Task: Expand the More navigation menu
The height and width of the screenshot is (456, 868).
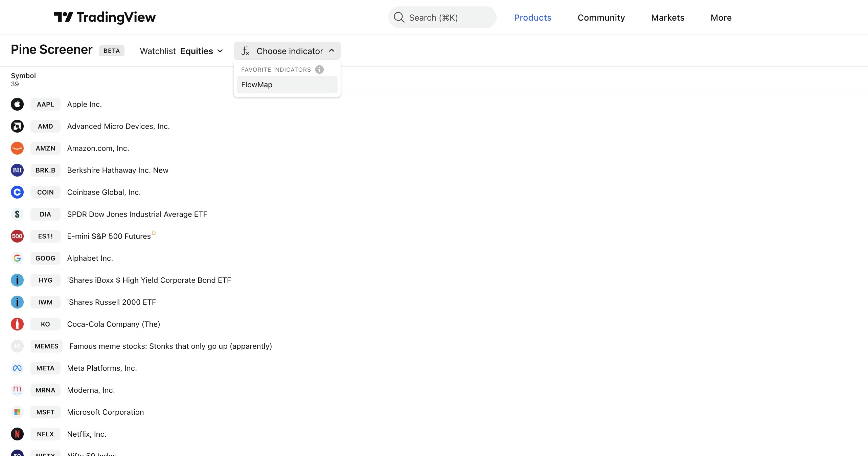Action: [721, 18]
